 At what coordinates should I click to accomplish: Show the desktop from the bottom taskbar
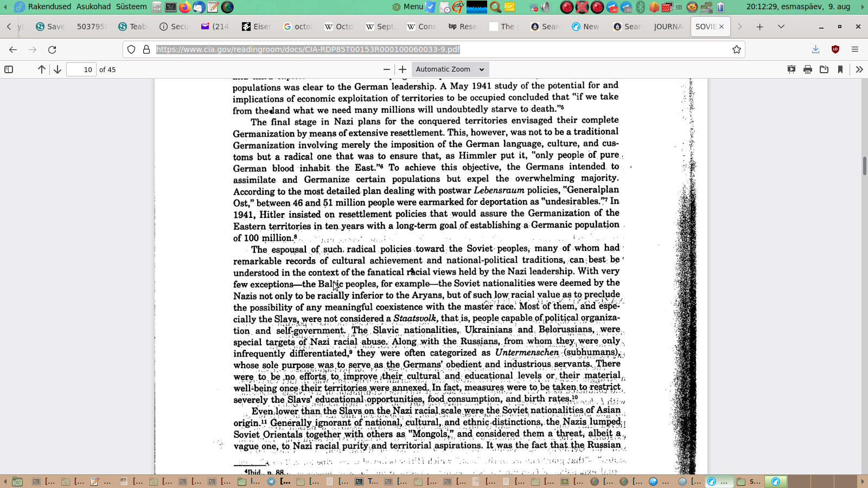pyautogui.click(x=17, y=481)
